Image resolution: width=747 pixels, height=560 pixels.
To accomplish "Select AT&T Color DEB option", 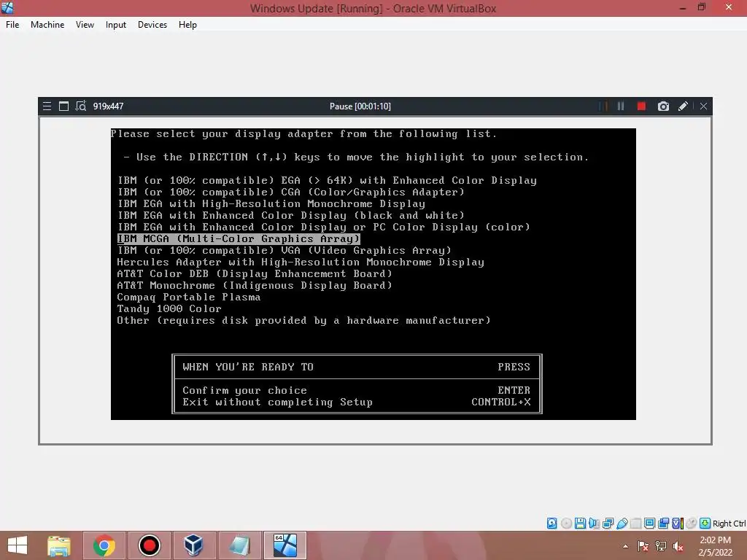I will click(255, 274).
